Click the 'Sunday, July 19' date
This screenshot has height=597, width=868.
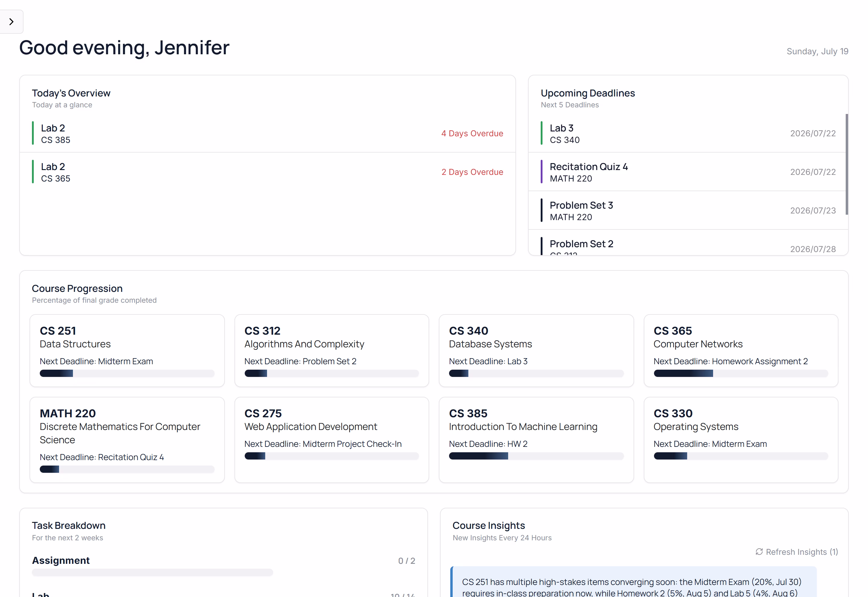(x=817, y=51)
